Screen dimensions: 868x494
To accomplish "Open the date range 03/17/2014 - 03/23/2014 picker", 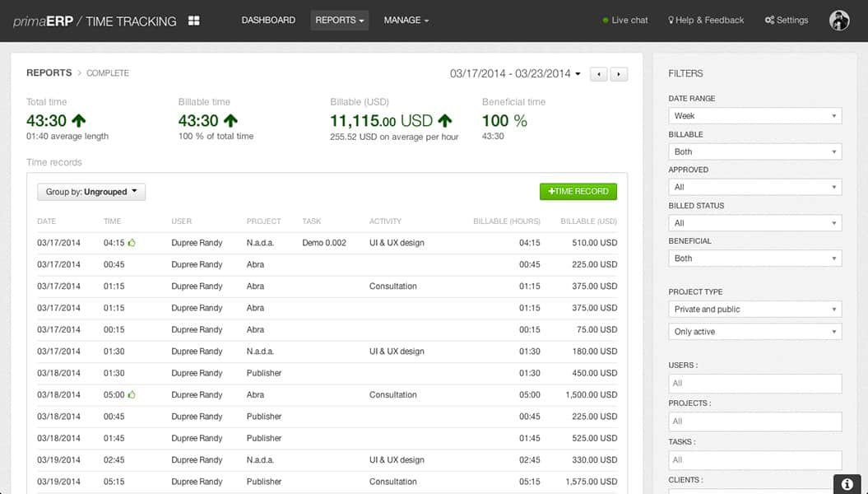I will [x=515, y=74].
